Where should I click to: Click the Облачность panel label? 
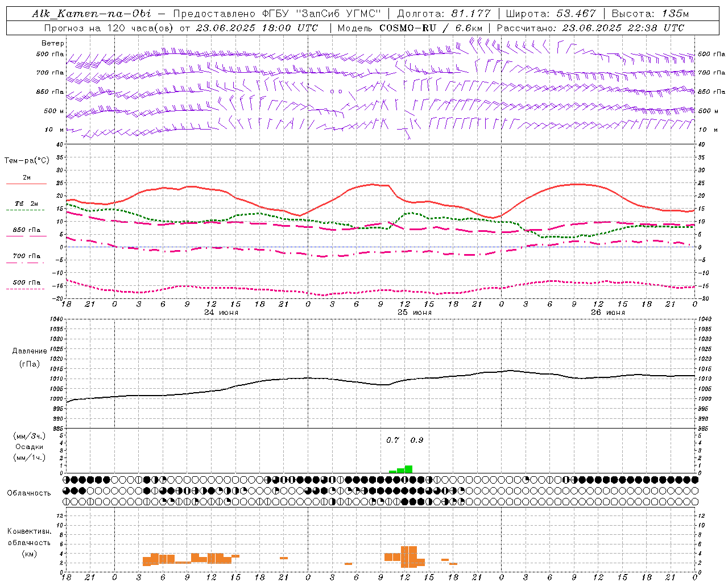coord(29,493)
